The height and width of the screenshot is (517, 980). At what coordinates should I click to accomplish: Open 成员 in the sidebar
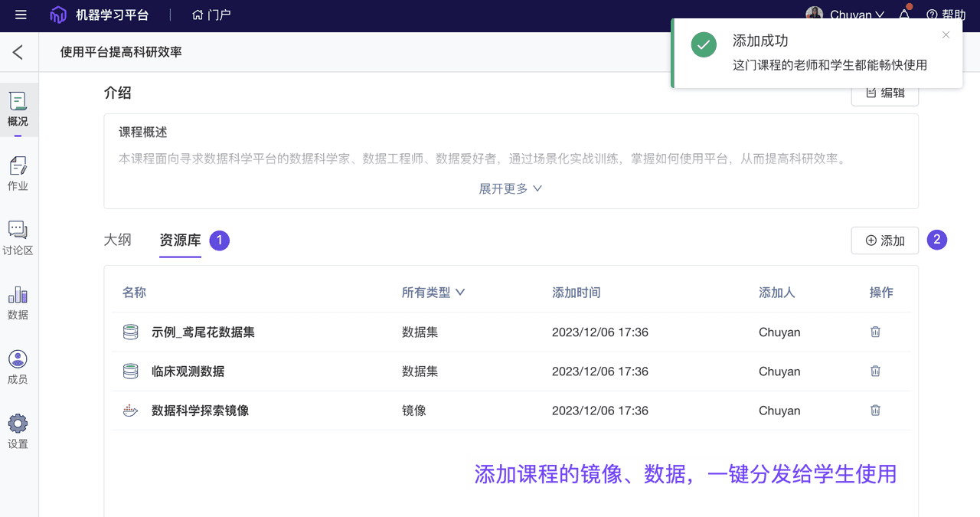tap(18, 367)
